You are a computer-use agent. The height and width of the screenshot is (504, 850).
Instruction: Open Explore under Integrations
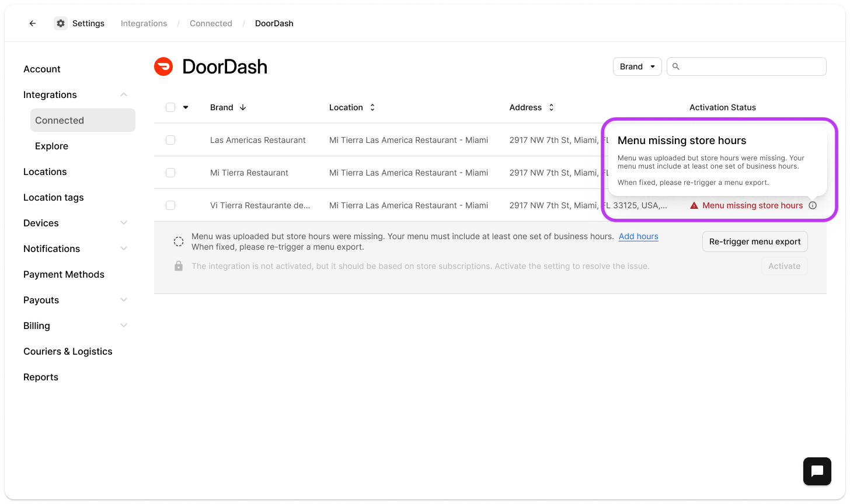coord(51,146)
